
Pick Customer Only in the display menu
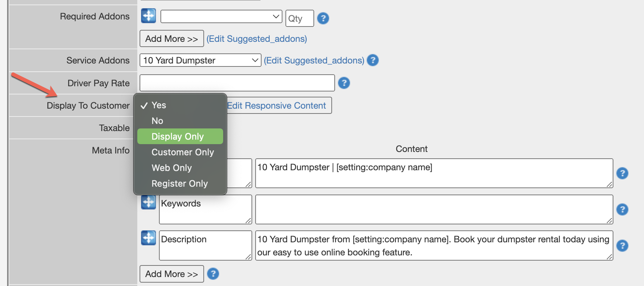tap(182, 152)
